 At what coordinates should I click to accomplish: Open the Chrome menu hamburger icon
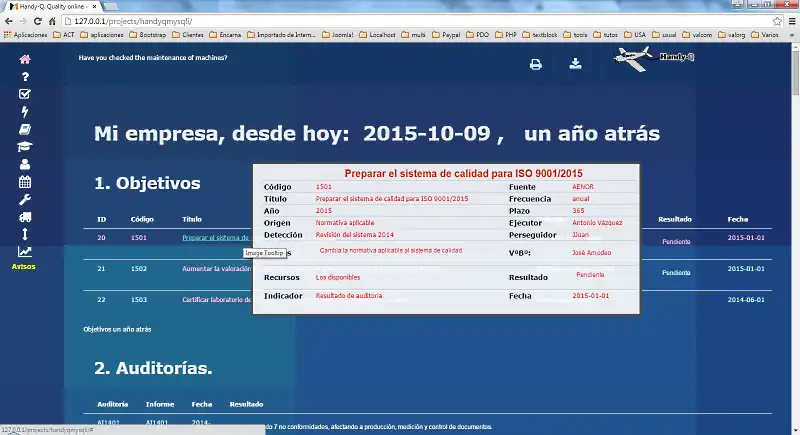point(792,21)
